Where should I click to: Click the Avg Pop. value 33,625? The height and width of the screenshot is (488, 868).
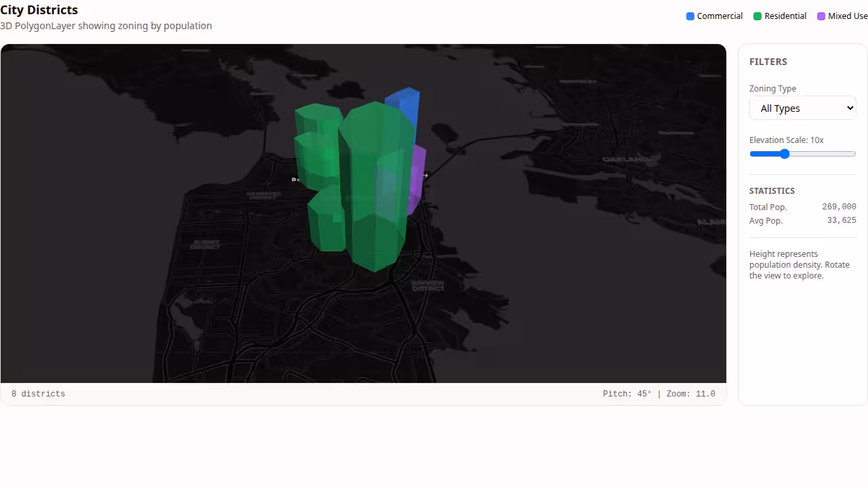coord(842,220)
